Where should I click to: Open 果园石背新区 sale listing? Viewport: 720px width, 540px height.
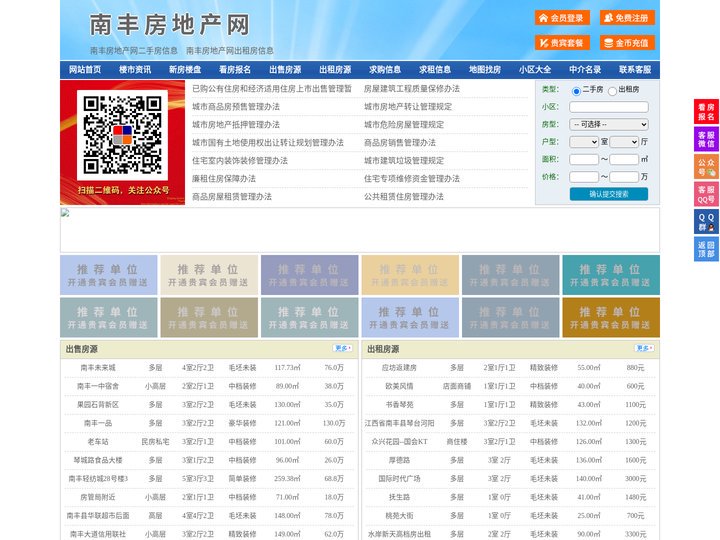[x=98, y=405]
